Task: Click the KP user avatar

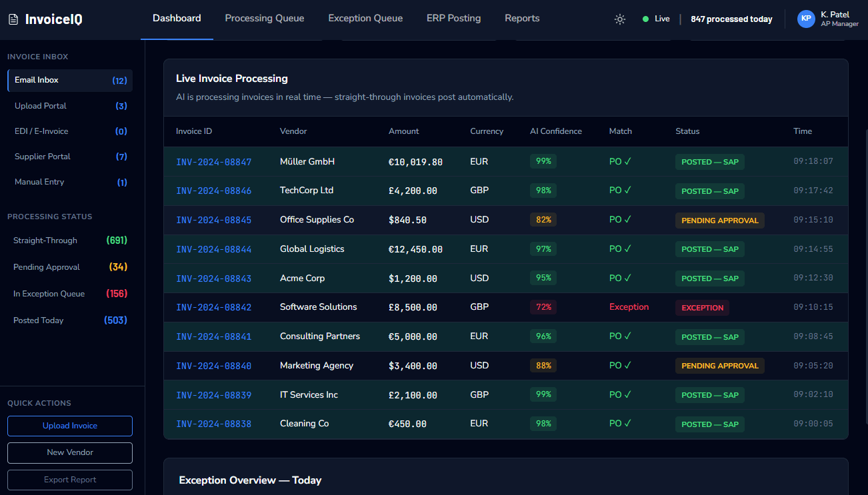Action: [806, 19]
